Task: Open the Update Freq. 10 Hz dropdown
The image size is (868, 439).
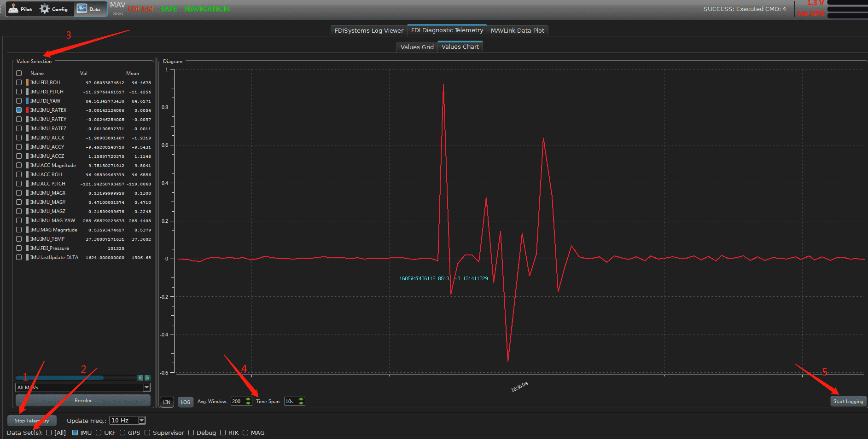Action: (x=142, y=421)
